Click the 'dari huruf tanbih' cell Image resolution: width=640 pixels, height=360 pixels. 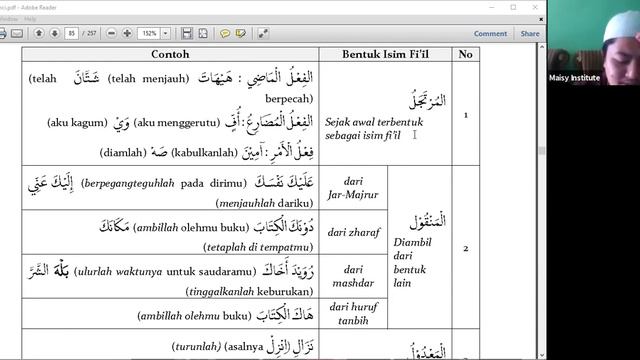pos(353,313)
